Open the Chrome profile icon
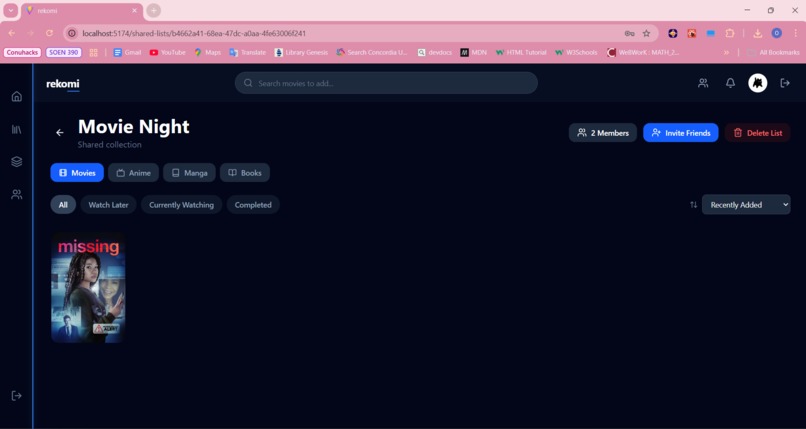Screen dimensions: 806x429 click(x=776, y=33)
